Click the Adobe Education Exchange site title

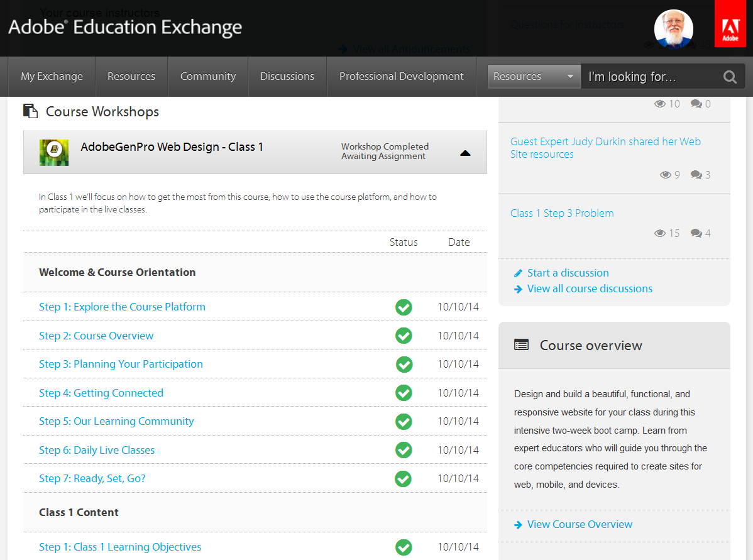(x=125, y=28)
